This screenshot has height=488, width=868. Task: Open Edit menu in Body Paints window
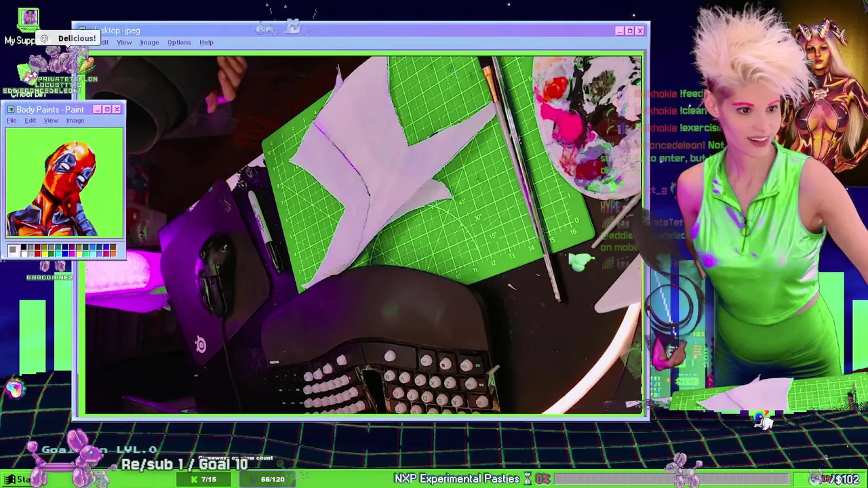(31, 121)
